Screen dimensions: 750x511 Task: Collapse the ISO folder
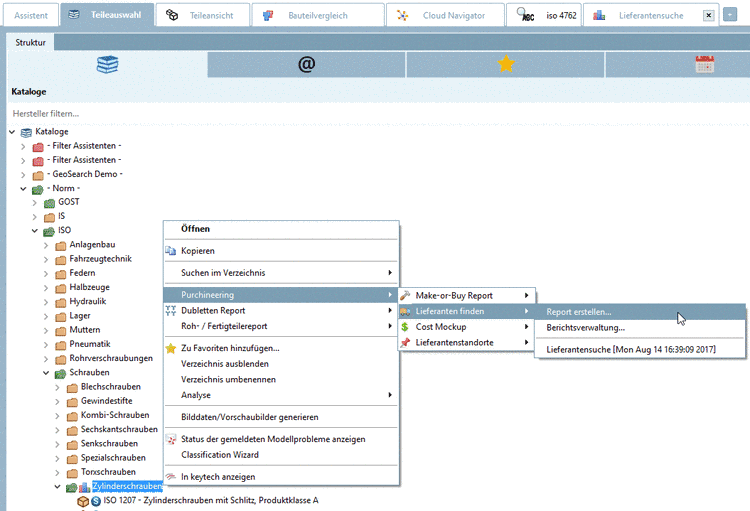(x=34, y=231)
